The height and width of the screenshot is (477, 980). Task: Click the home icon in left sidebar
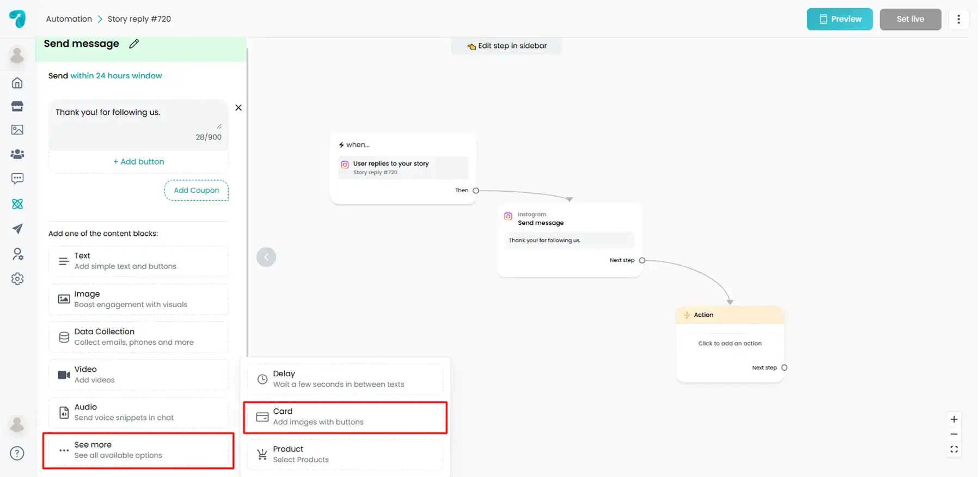coord(17,83)
